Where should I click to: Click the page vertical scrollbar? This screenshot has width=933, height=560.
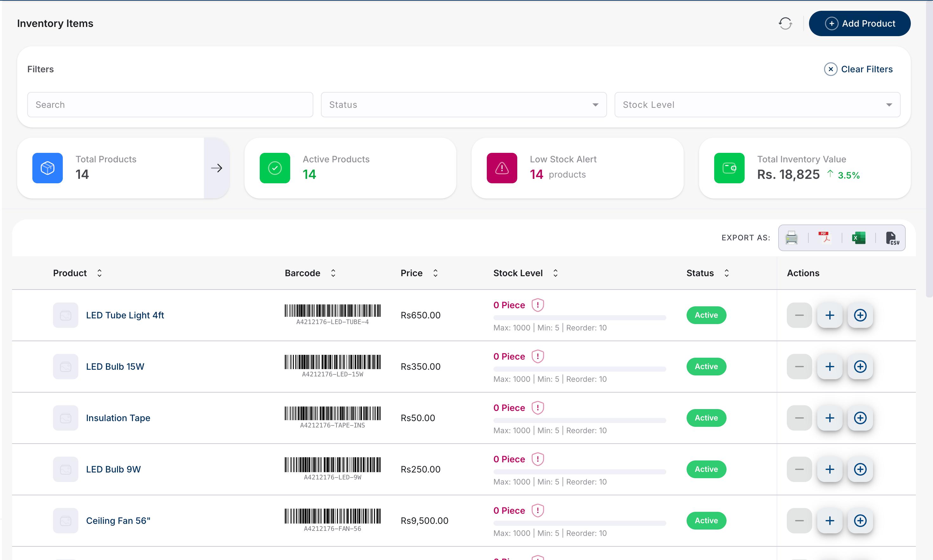(929, 149)
